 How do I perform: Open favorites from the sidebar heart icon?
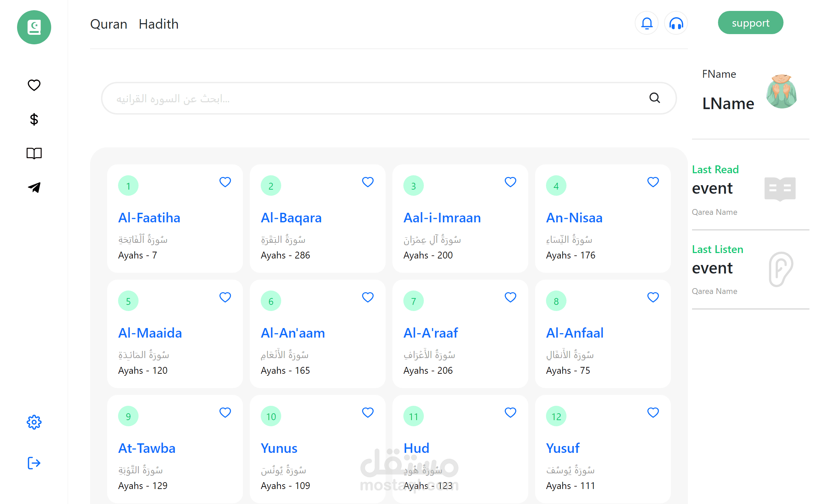[x=34, y=85]
